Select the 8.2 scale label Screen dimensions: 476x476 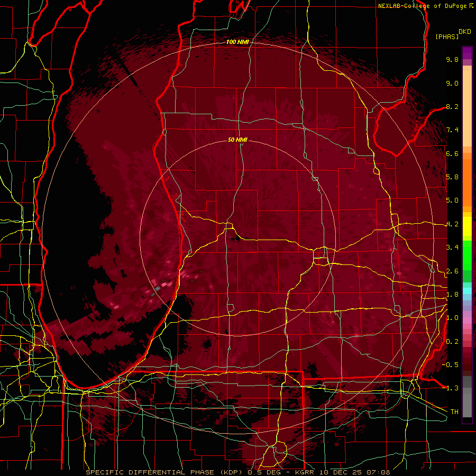(452, 106)
